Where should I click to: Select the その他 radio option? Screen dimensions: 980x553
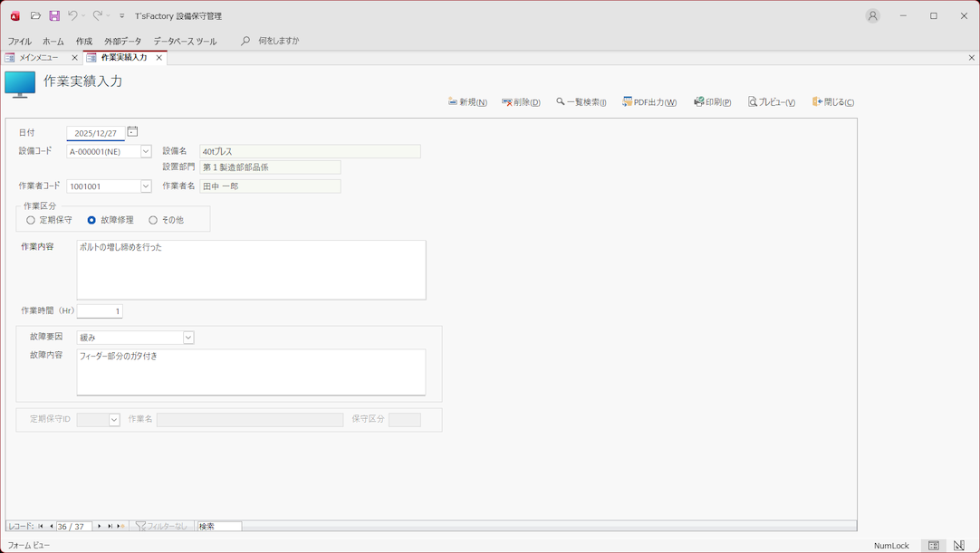[153, 220]
